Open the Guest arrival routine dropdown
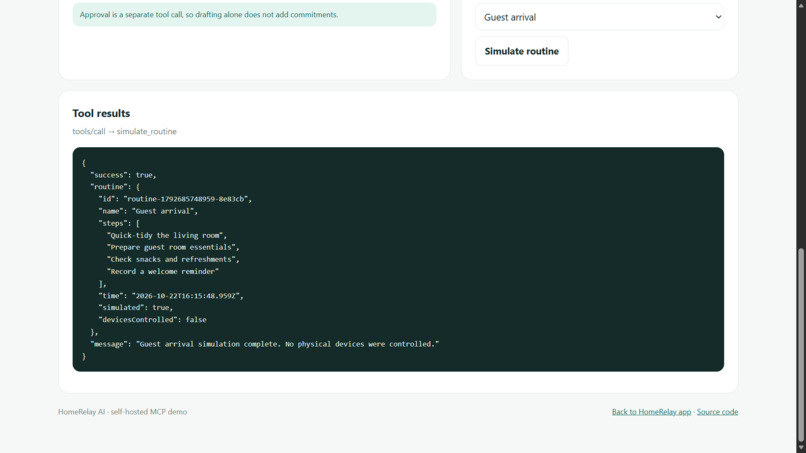This screenshot has height=453, width=806. tap(599, 17)
